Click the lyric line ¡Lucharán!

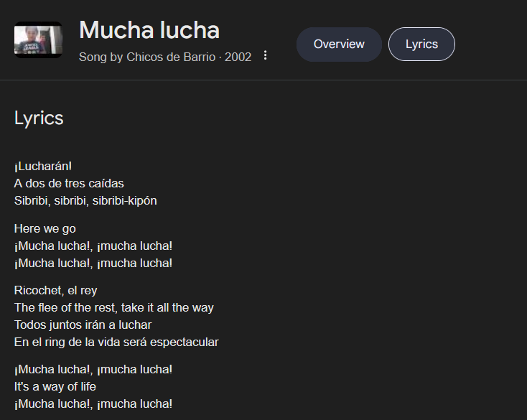tap(43, 167)
